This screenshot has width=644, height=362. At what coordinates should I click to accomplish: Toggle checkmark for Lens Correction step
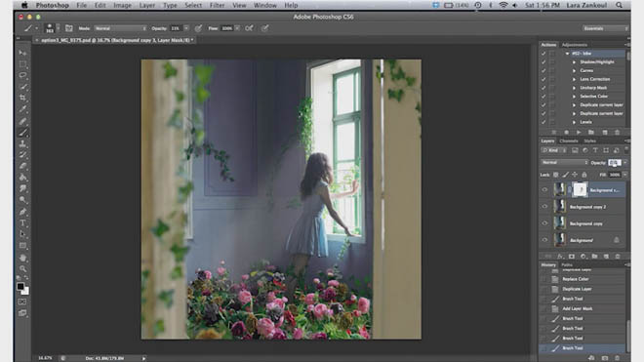pyautogui.click(x=543, y=79)
